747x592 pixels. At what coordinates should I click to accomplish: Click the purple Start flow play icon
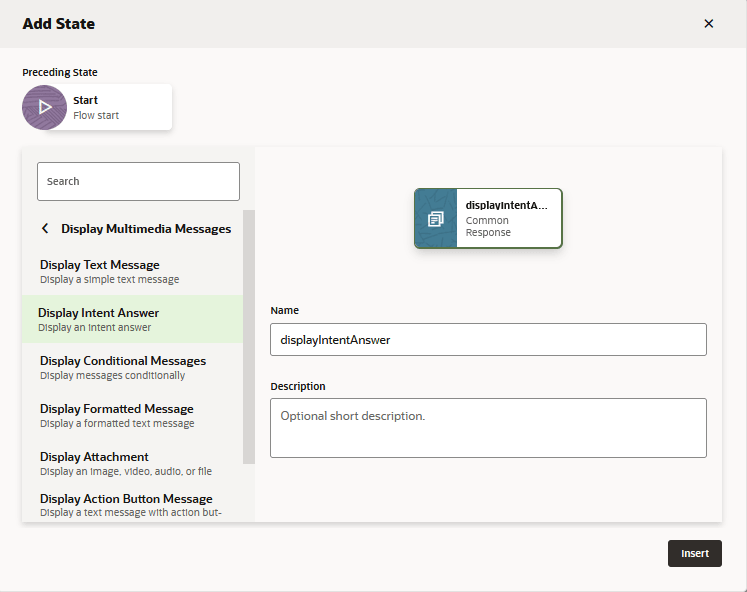coord(44,107)
